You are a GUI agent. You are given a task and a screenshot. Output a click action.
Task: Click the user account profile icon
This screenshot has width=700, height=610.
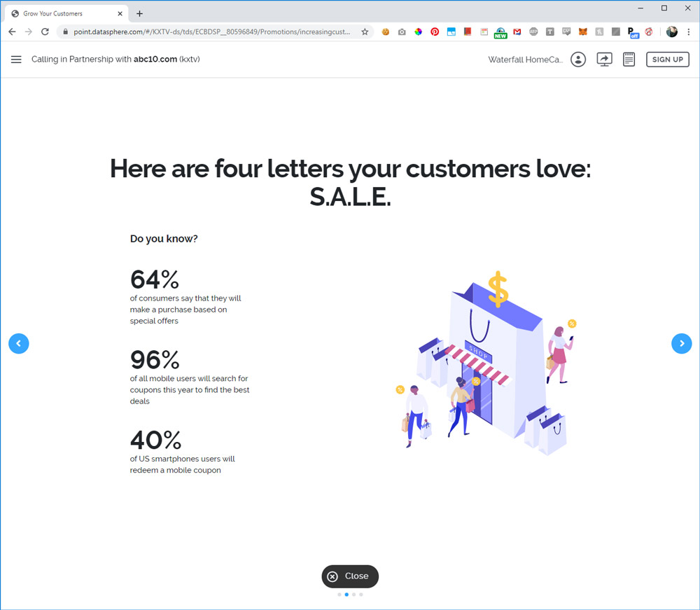tap(578, 60)
